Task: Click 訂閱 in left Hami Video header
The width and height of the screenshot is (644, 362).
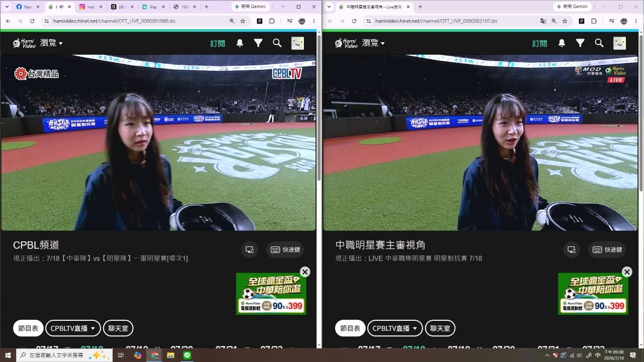Action: coord(218,43)
